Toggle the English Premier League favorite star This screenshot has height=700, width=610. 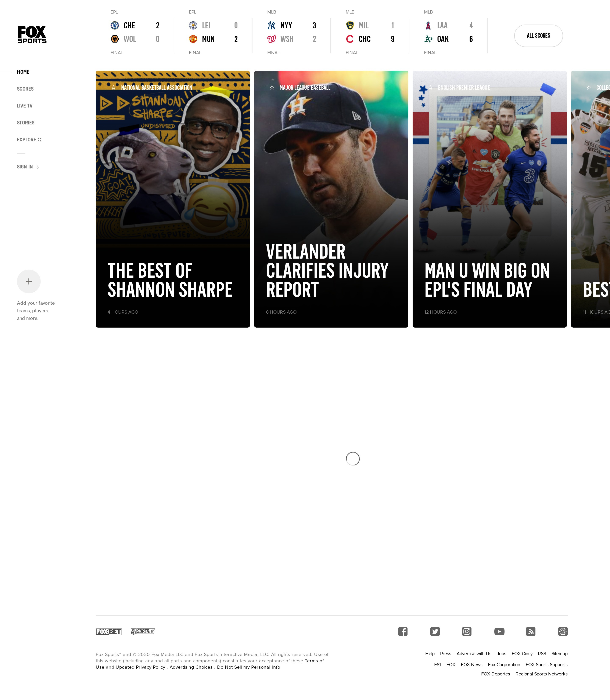tap(430, 88)
